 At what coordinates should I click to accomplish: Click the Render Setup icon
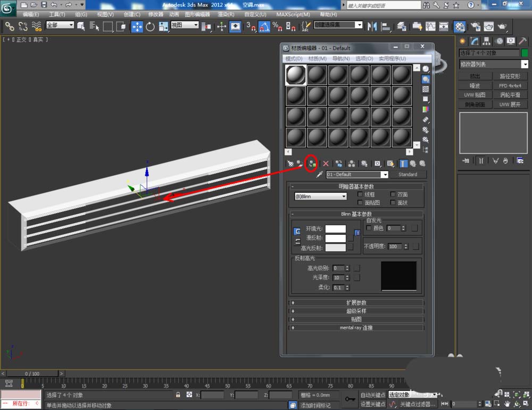pos(475,27)
